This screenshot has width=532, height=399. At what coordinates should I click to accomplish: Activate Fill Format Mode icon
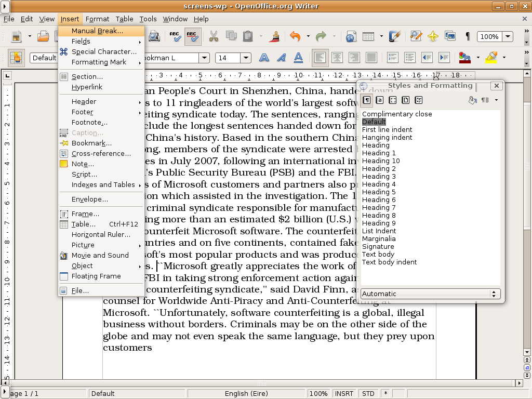coord(472,100)
